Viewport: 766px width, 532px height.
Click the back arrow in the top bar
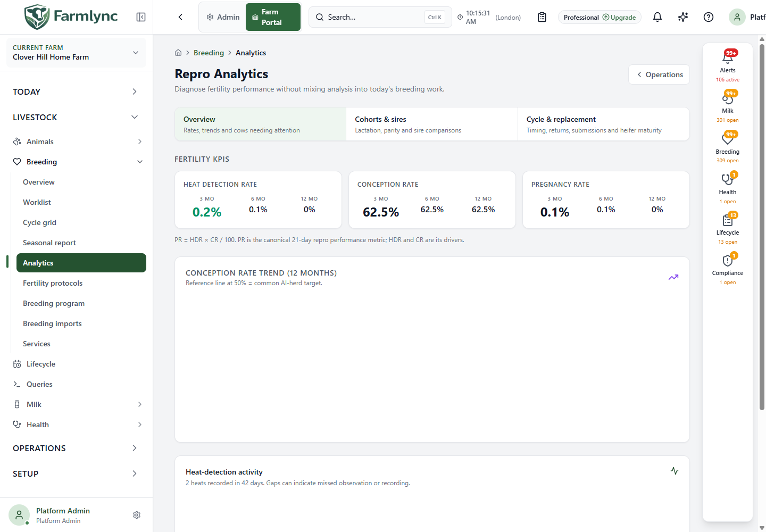click(180, 17)
